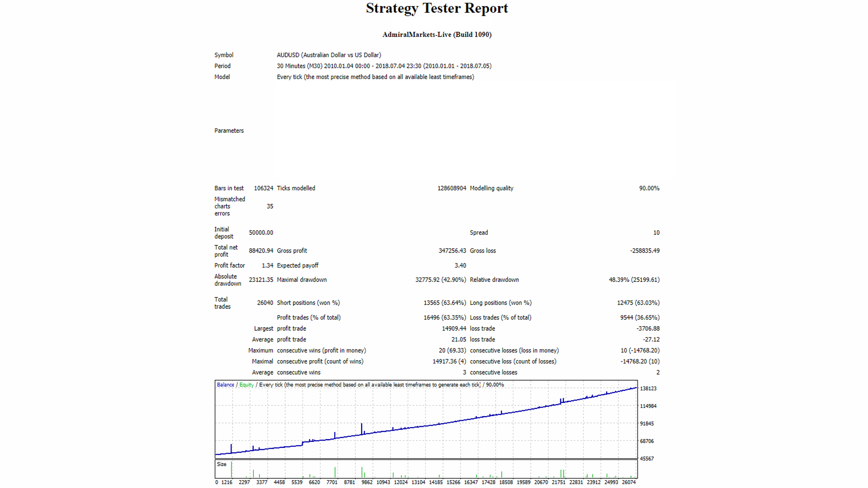Click the AdmiralMarkets-Live build heading

tap(437, 35)
